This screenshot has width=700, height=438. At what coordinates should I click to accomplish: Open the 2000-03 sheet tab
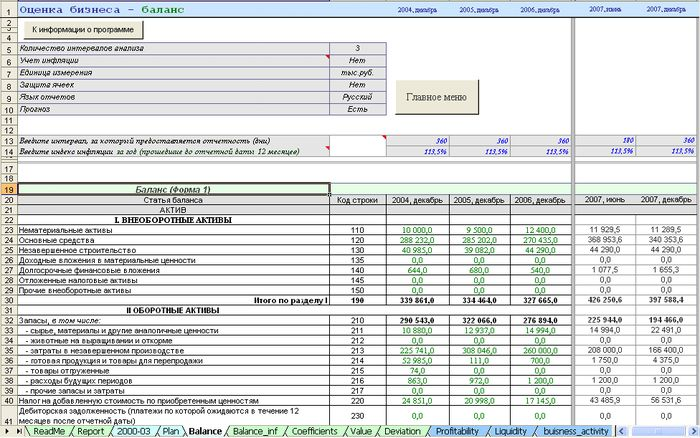tap(133, 431)
